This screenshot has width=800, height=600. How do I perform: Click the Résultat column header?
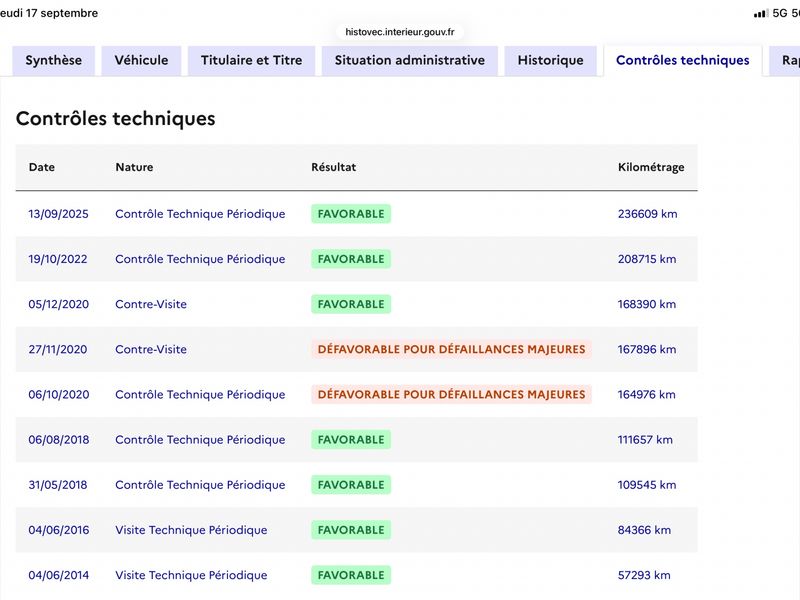click(x=334, y=167)
